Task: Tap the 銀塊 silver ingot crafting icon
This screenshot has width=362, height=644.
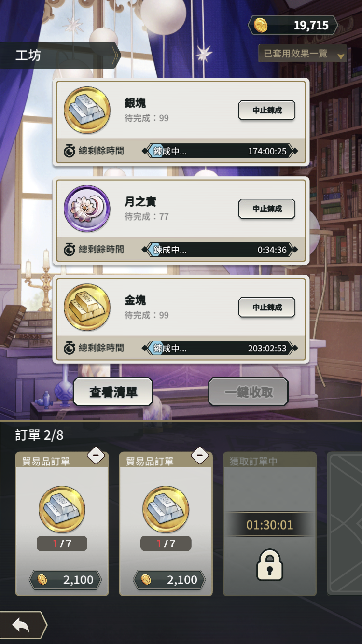Action: tap(87, 110)
